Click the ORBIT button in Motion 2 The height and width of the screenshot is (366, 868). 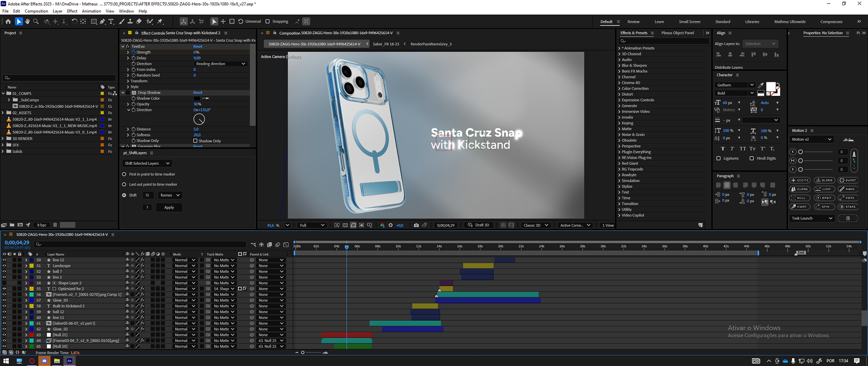[824, 198]
